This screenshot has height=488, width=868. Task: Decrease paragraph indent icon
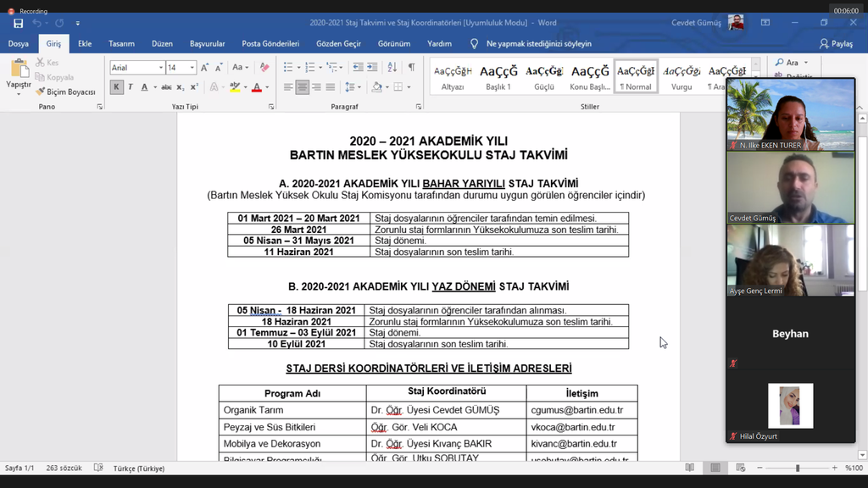[359, 68]
